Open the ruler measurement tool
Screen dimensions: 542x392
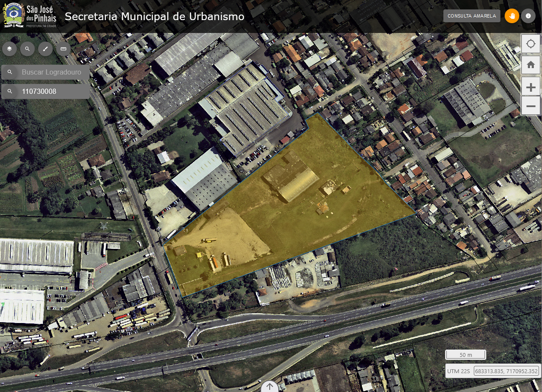click(63, 49)
